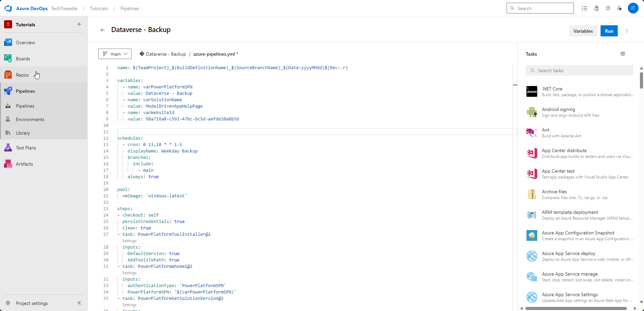This screenshot has width=644, height=311.
Task: Open the Tutorials project Overview
Action: point(25,42)
